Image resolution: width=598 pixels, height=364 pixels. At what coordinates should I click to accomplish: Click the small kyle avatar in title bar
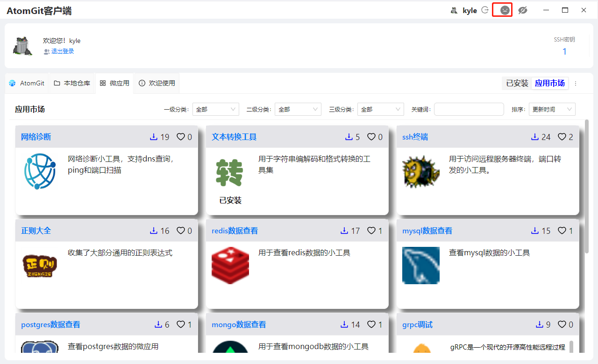(x=454, y=10)
